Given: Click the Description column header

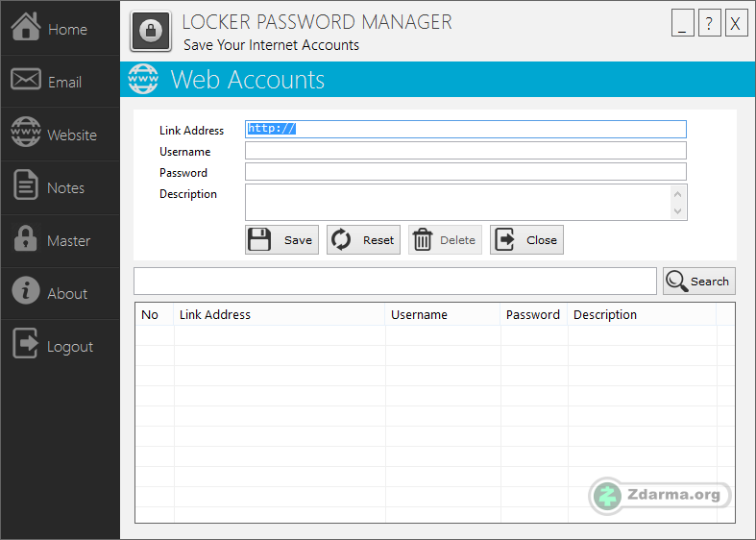Looking at the screenshot, I should [x=643, y=314].
